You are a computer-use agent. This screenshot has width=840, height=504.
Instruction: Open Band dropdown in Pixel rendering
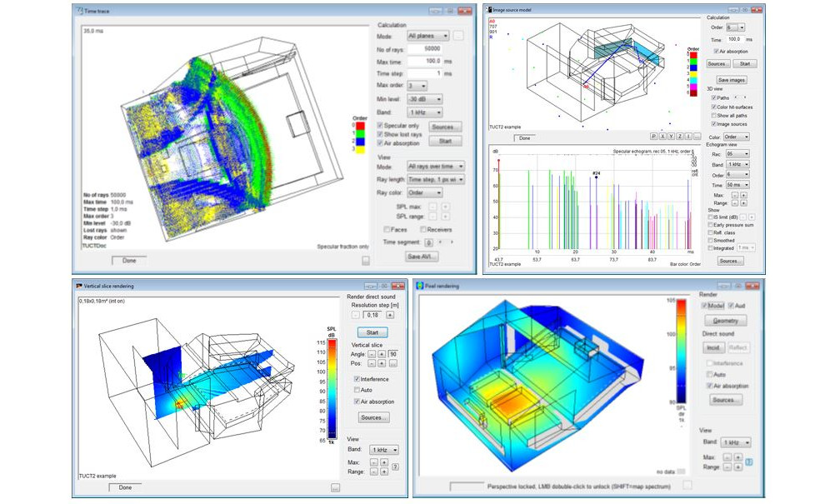click(x=736, y=442)
